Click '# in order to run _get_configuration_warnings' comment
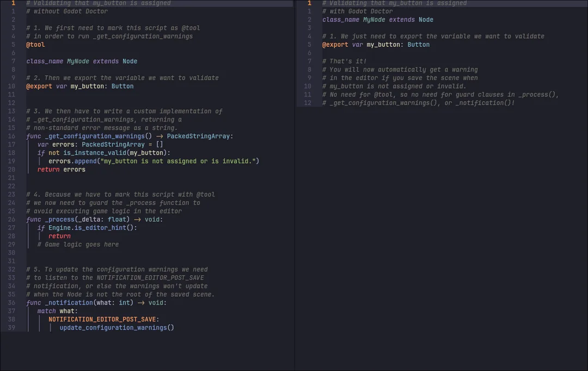 point(109,37)
